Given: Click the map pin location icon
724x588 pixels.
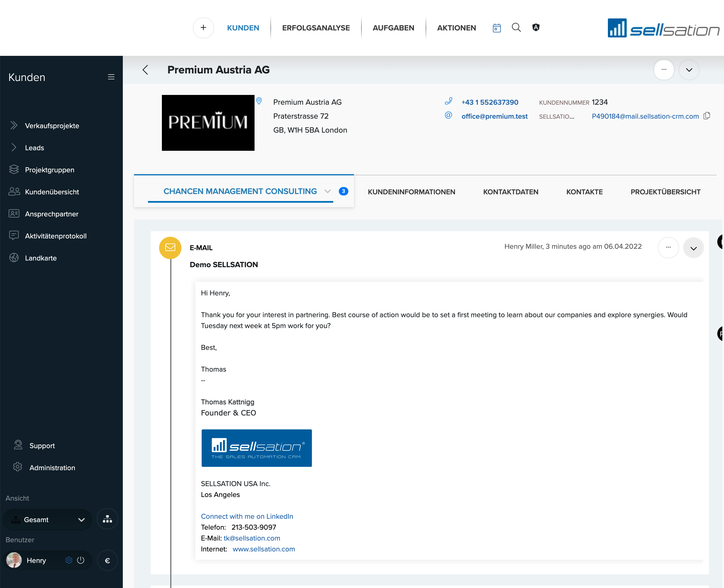Looking at the screenshot, I should (259, 101).
